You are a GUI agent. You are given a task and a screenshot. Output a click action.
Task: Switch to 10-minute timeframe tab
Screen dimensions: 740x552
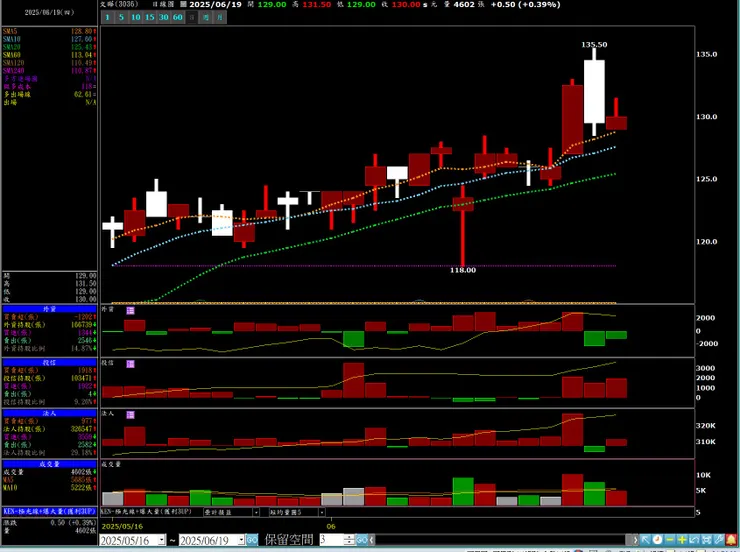pyautogui.click(x=135, y=17)
